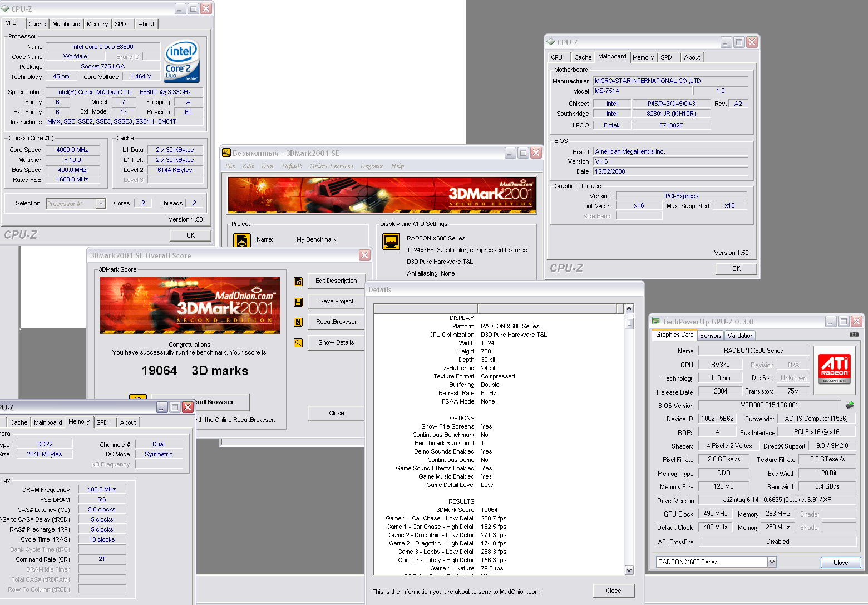The image size is (868, 605).
Task: Switch to Memory tab in CPU-Z Mainboard window
Action: [x=643, y=57]
